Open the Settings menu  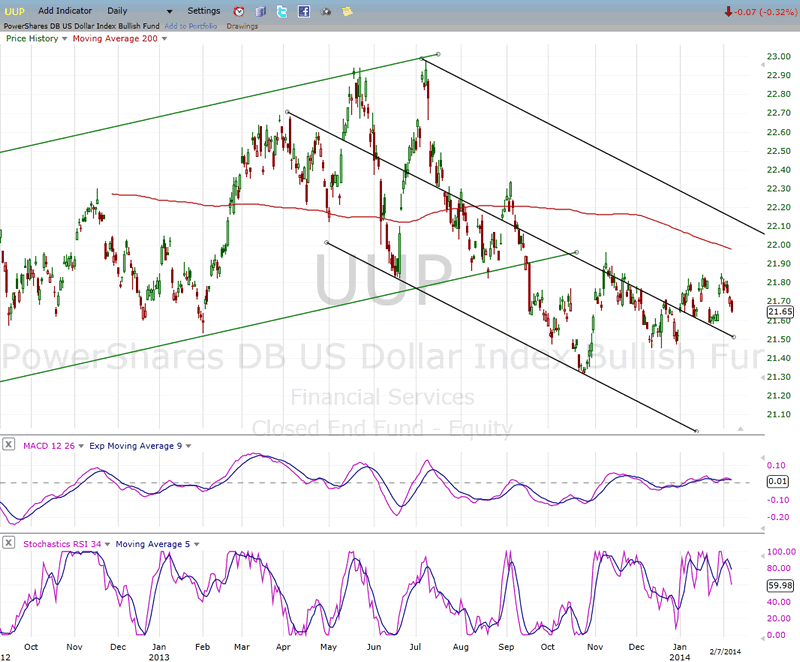[x=203, y=11]
